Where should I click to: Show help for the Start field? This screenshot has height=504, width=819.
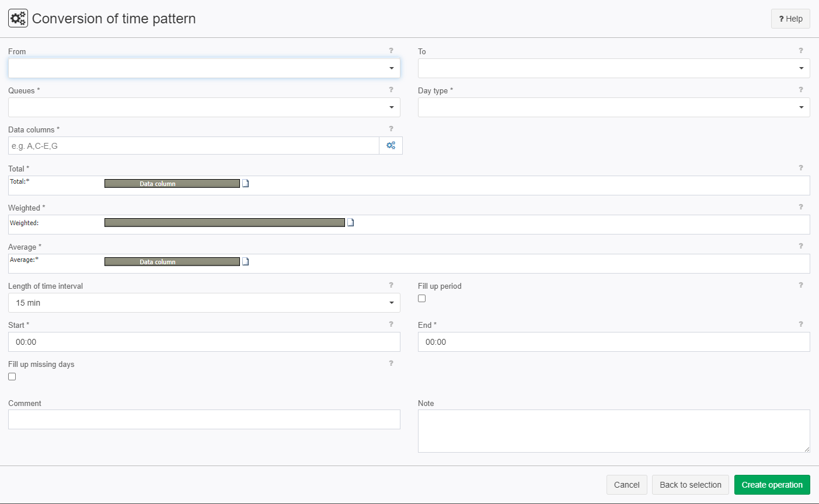tap(391, 324)
